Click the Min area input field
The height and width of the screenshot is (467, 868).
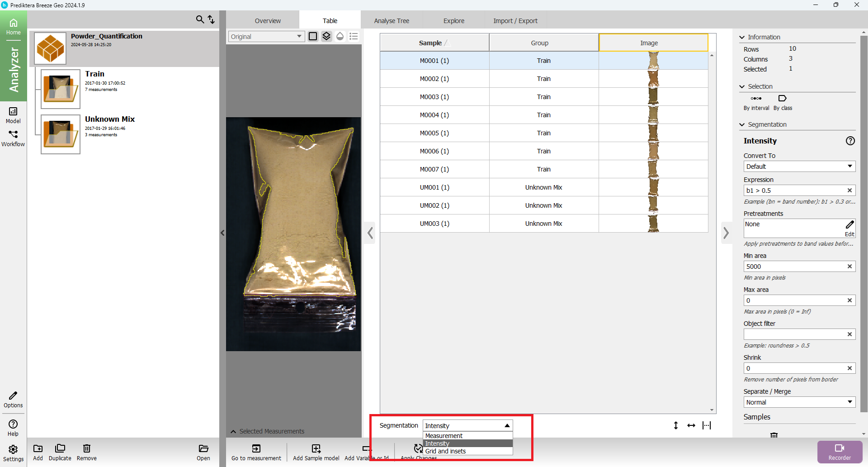pos(795,267)
